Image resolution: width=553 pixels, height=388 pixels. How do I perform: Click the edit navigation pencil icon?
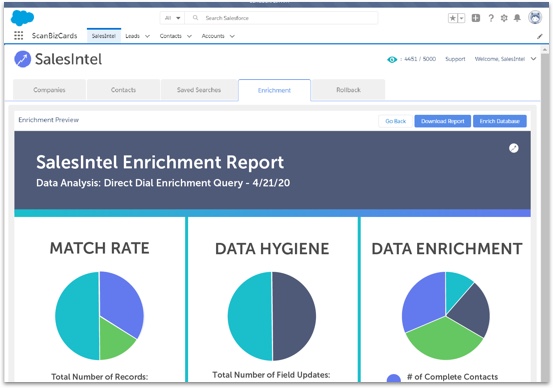click(540, 36)
